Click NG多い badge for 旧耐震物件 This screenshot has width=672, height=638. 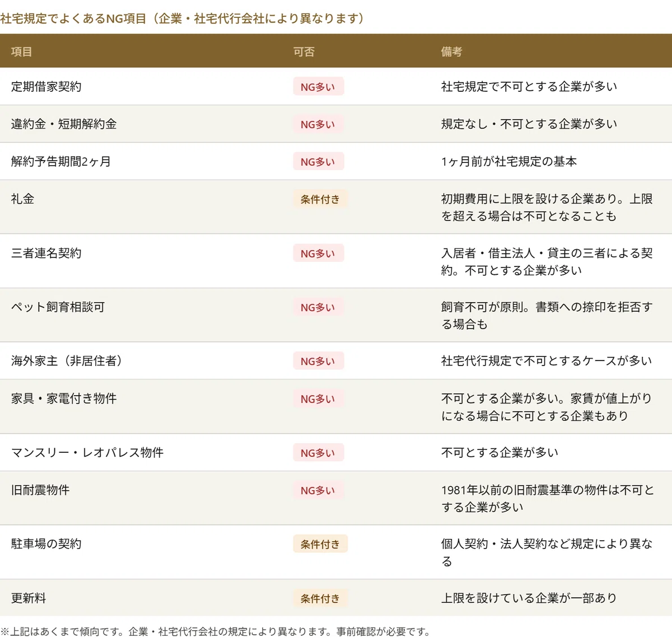point(318,490)
